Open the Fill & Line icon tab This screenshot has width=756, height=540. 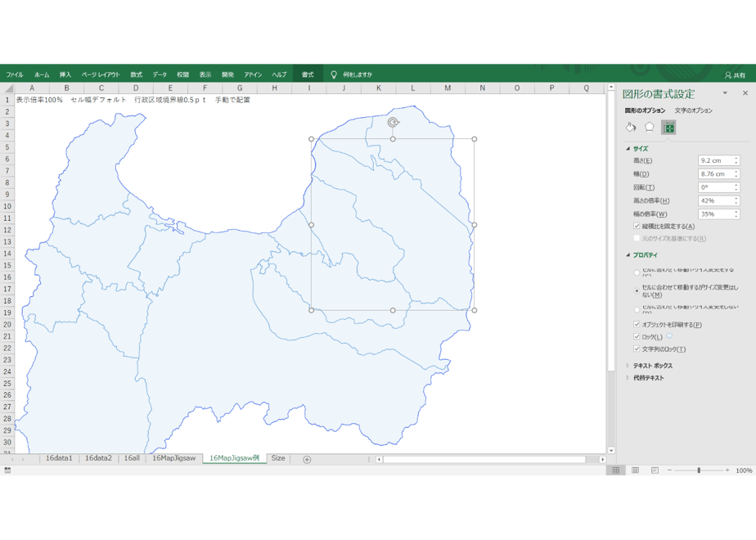pyautogui.click(x=631, y=128)
